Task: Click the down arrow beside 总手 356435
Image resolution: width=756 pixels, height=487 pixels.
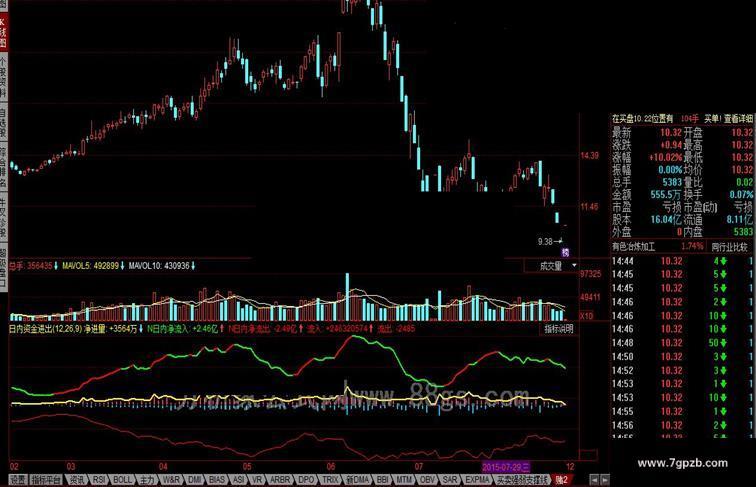Action: [56, 266]
